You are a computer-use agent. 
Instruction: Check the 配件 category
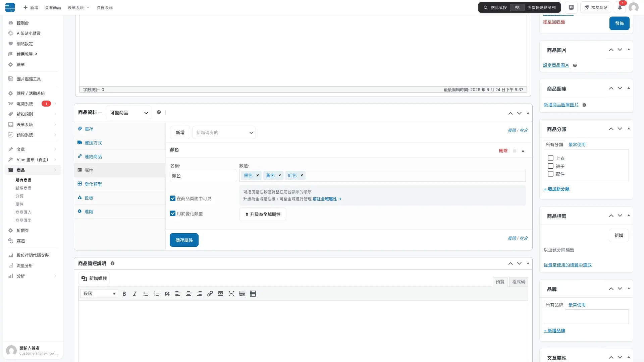(x=550, y=174)
